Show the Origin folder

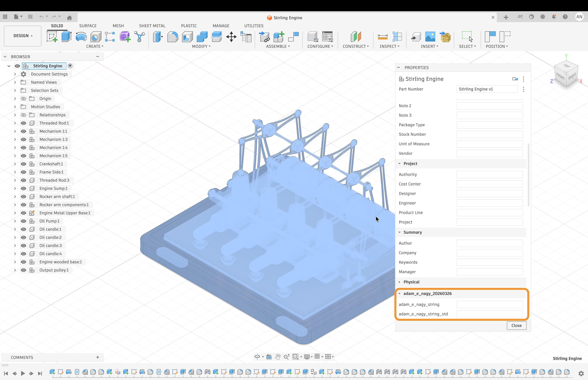23,98
